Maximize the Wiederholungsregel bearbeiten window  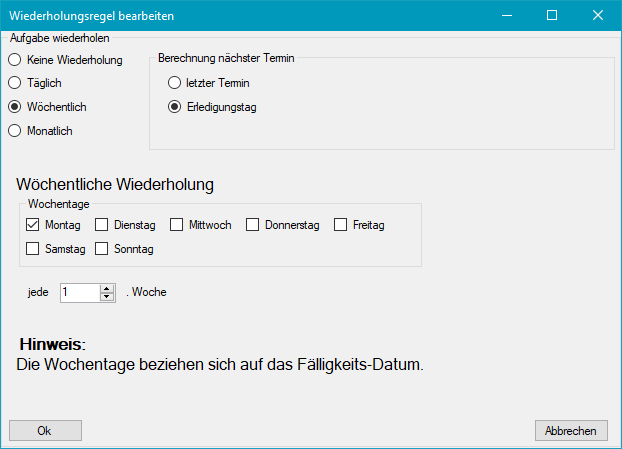(x=552, y=15)
